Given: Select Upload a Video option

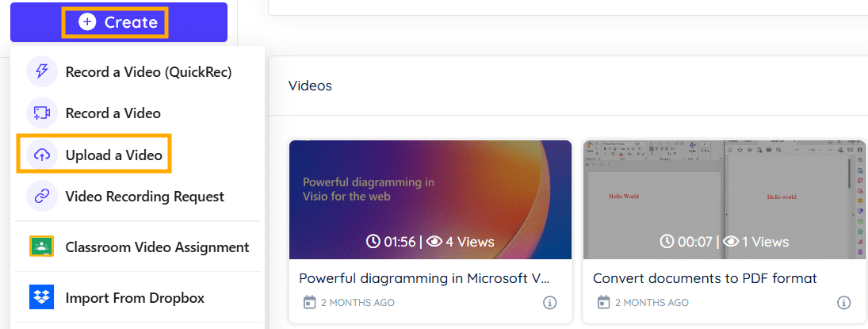Looking at the screenshot, I should 113,155.
